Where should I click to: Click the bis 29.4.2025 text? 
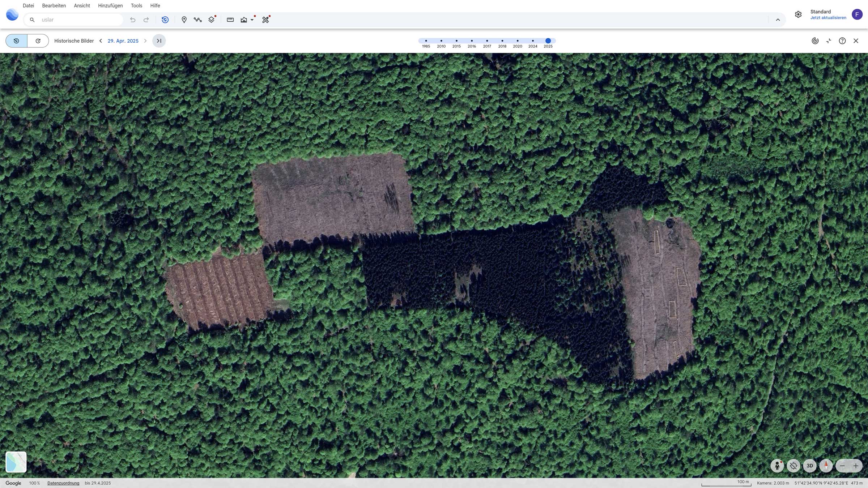(98, 483)
